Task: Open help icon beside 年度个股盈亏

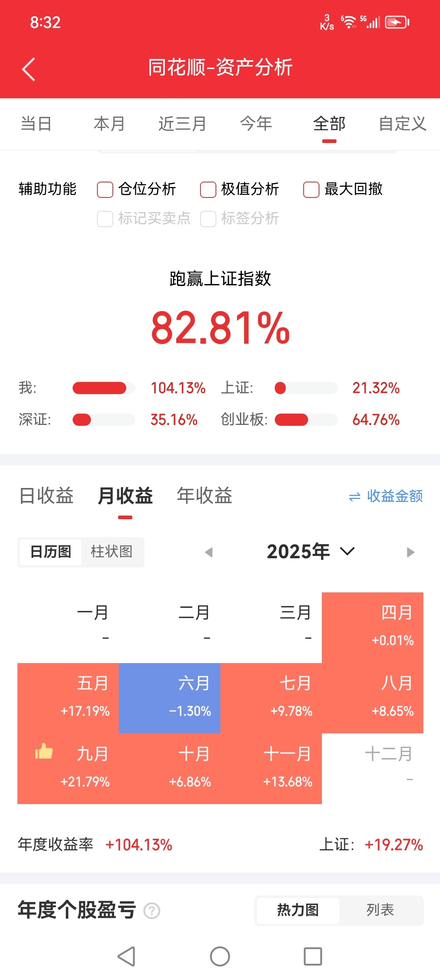Action: click(152, 911)
